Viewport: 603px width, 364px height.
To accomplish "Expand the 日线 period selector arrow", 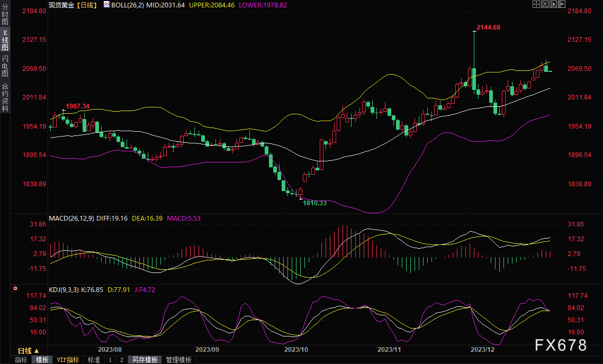I will (x=37, y=351).
